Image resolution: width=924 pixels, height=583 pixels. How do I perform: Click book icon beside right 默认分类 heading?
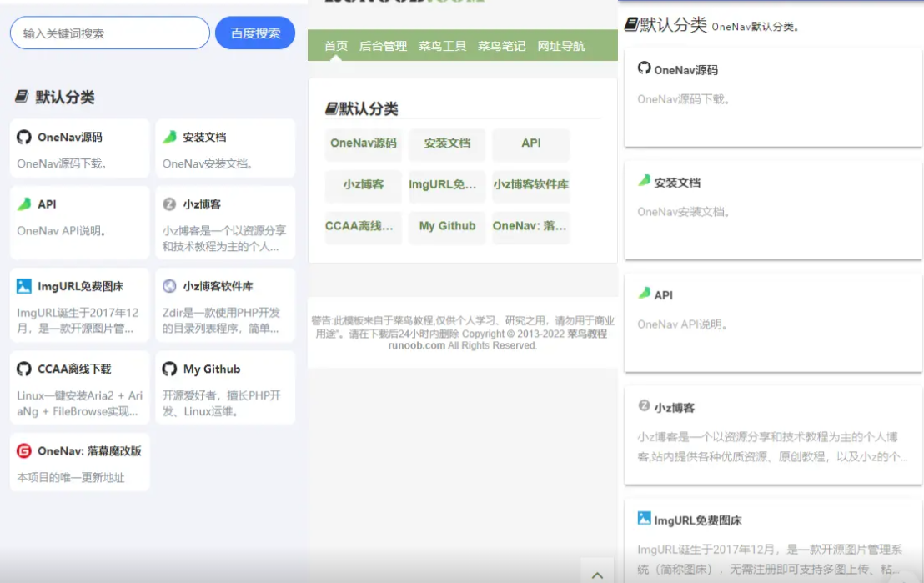coord(631,24)
